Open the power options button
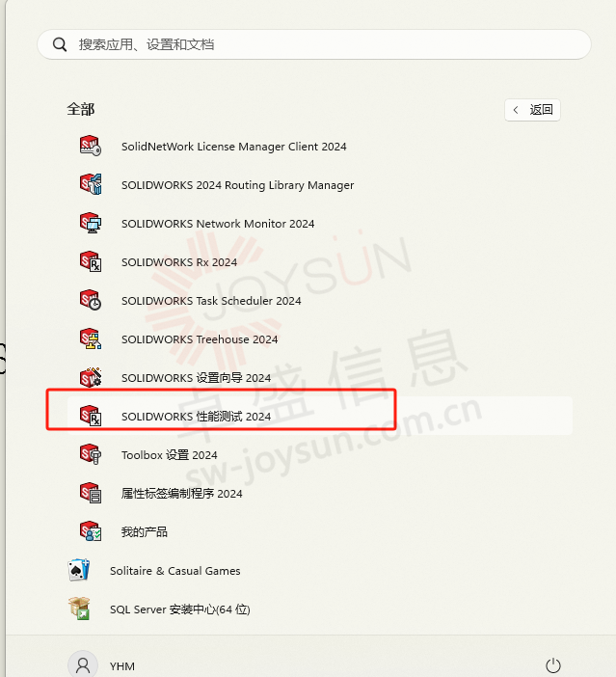Screen dimensions: 616x677 click(553, 665)
